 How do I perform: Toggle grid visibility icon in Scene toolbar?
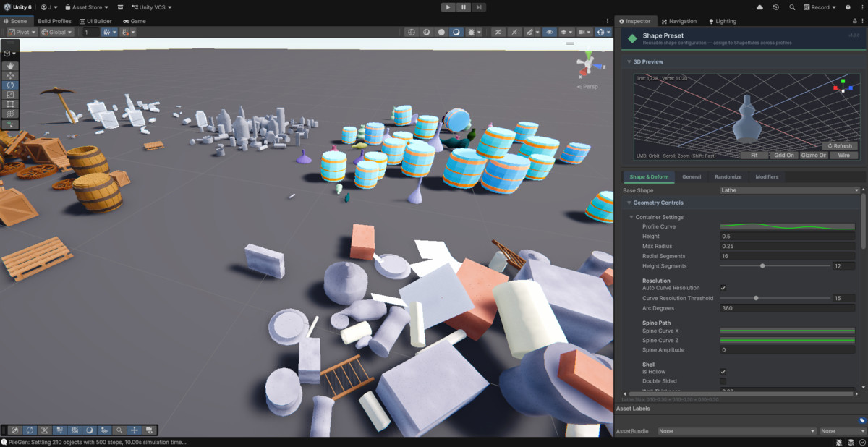[x=109, y=32]
